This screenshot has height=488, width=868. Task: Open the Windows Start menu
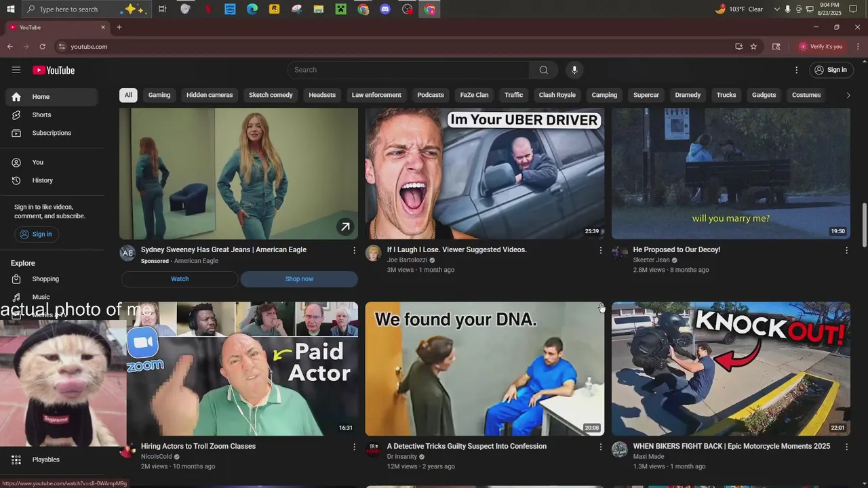tap(10, 9)
